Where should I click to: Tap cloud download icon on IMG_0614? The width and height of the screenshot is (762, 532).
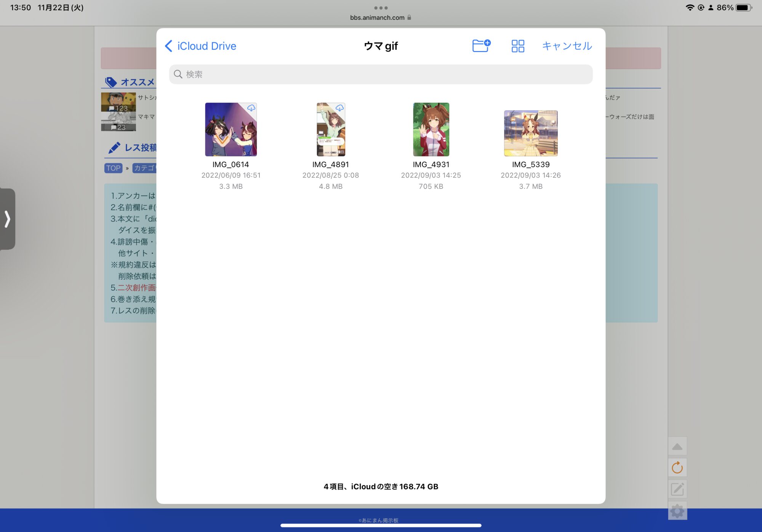pyautogui.click(x=251, y=108)
